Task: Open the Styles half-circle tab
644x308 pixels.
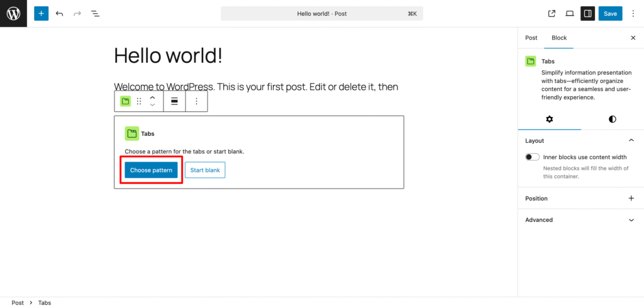Action: (x=613, y=119)
